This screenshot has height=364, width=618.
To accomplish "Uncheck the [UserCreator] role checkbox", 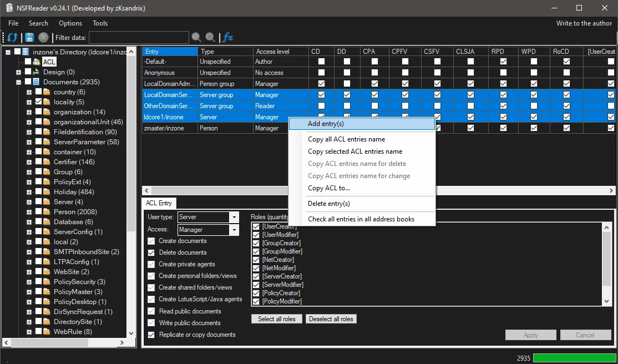I will 256,227.
